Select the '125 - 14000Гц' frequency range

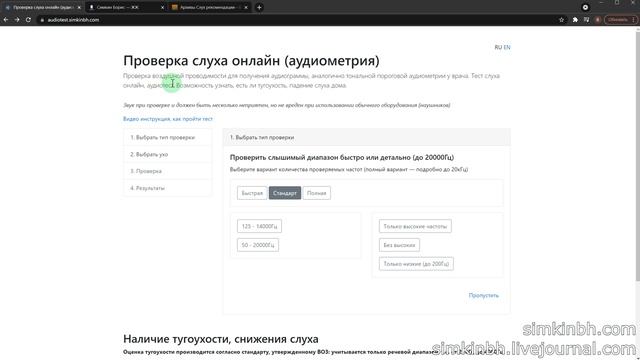tap(259, 226)
